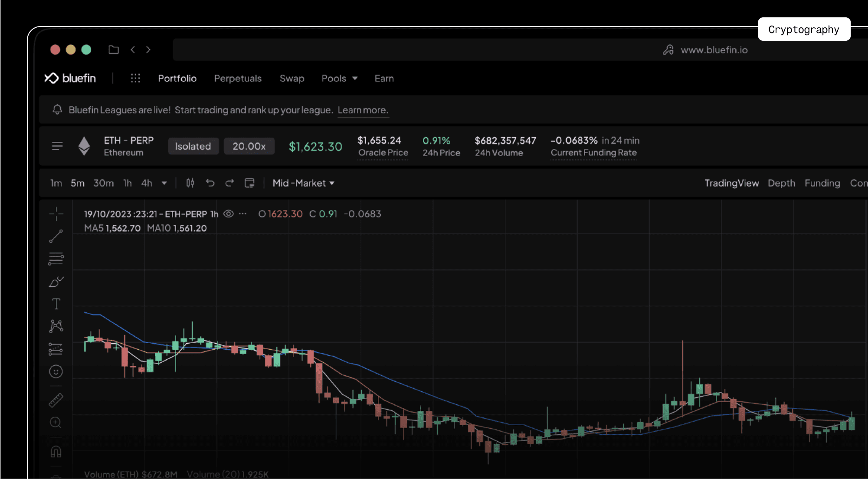Screen dimensions: 868x479
Task: Open the emoji sticker tool
Action: [56, 371]
